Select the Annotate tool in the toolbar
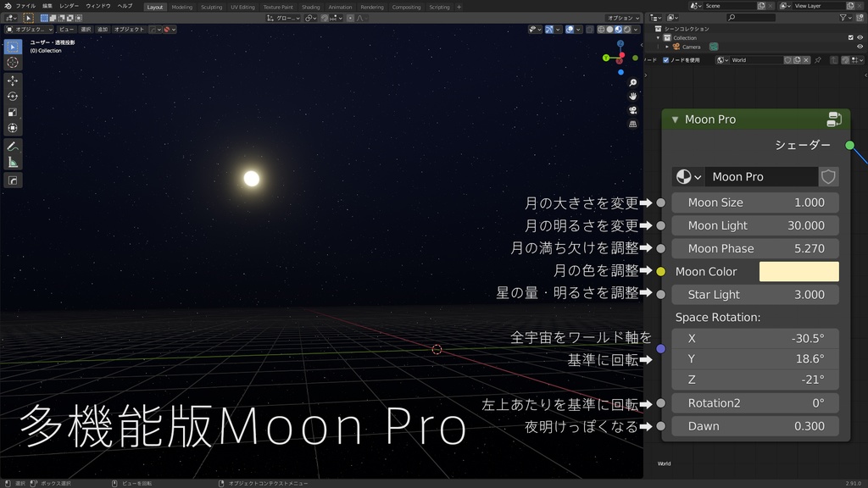 click(12, 144)
